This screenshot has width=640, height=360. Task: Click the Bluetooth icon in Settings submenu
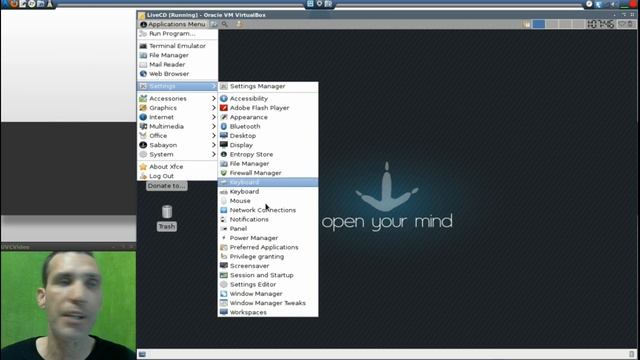tap(224, 127)
